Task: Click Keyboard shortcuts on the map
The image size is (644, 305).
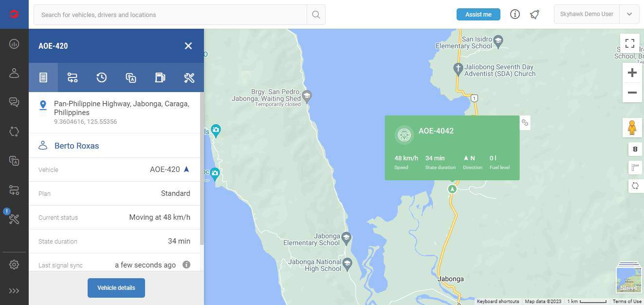Action: coord(498,302)
